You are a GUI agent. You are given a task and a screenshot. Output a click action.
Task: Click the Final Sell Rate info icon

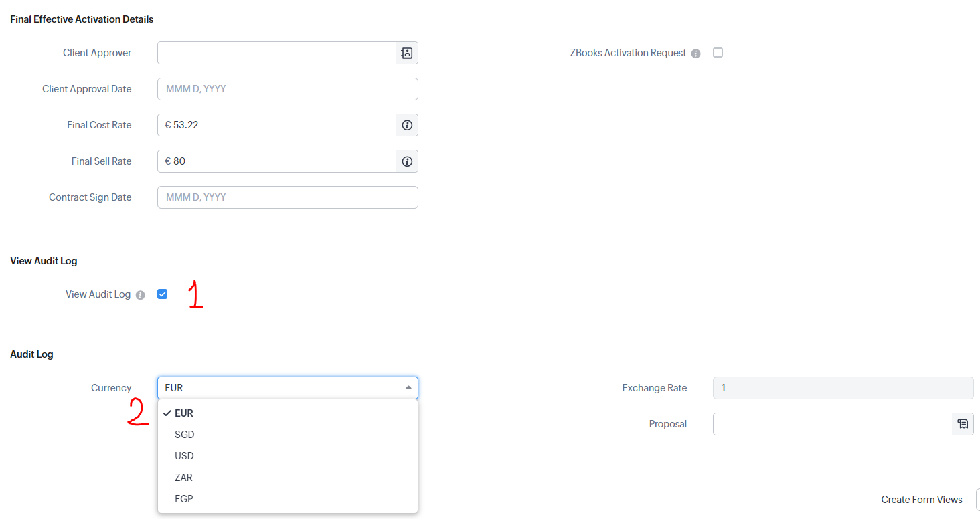(x=407, y=161)
